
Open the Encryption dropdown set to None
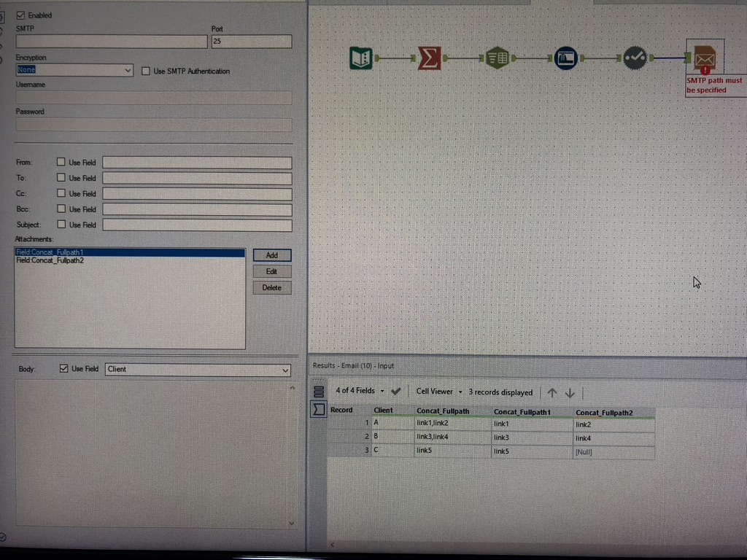click(x=73, y=70)
